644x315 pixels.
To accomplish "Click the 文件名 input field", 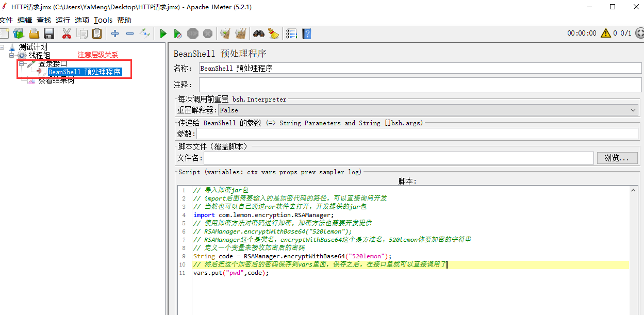I will tap(399, 158).
